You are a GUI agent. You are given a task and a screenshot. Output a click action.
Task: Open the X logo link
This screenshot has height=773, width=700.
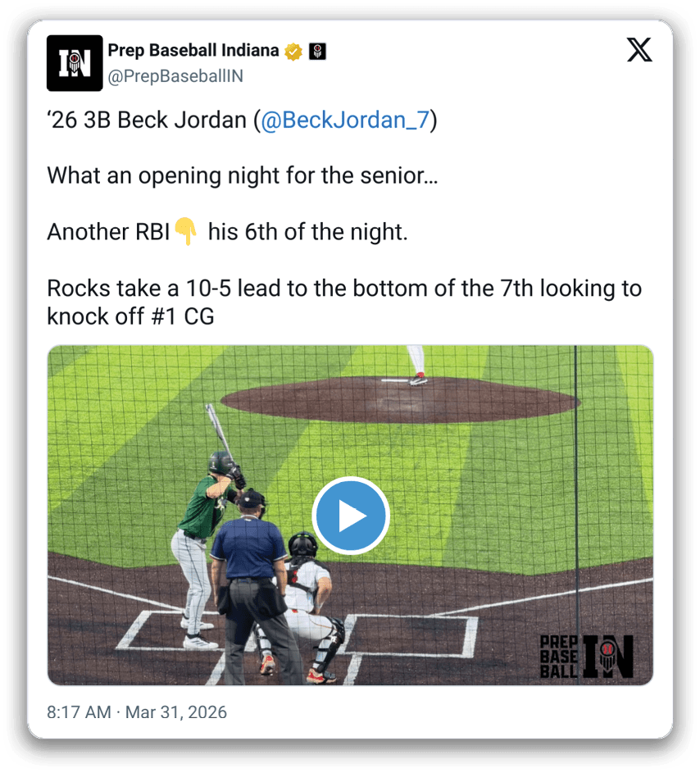coord(639,50)
